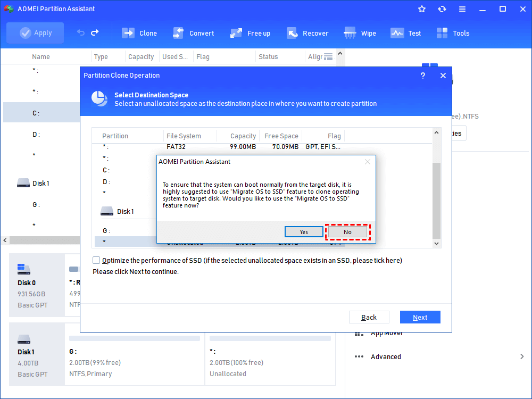
Task: Select the FAT32 partition row in dialog
Action: click(219, 147)
